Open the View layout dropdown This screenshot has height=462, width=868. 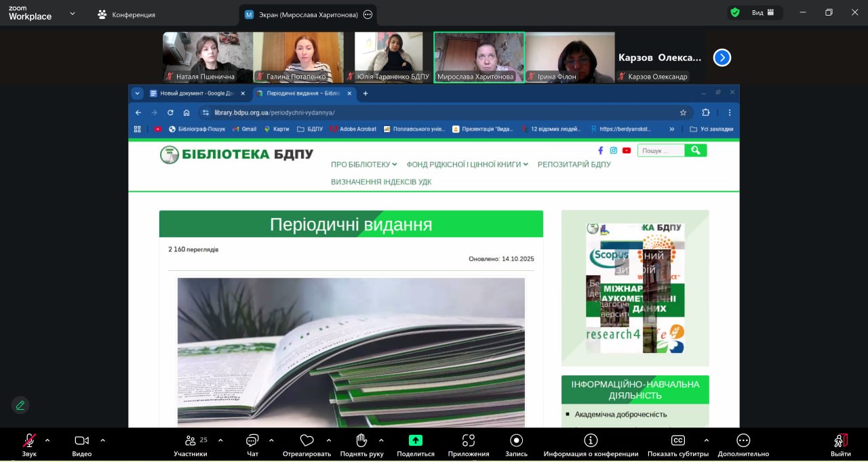[x=762, y=12]
